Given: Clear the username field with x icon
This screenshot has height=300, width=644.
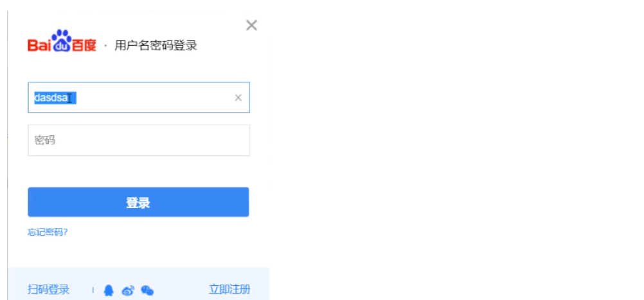Looking at the screenshot, I should click(x=238, y=98).
